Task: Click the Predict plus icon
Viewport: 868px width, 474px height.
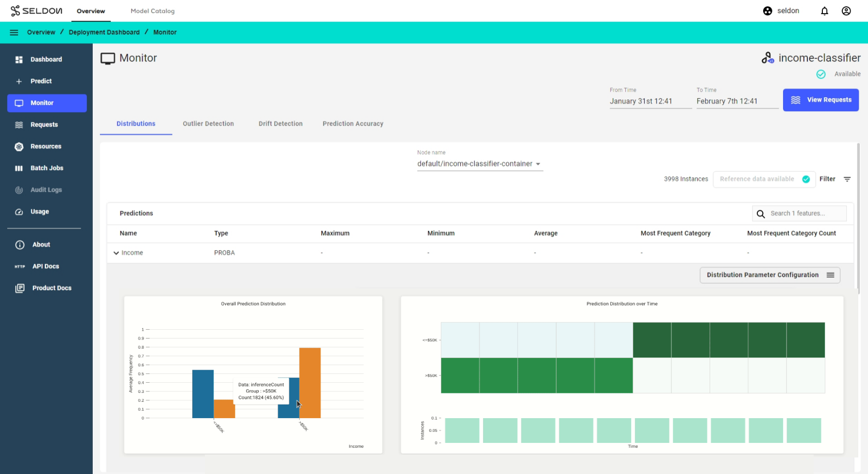Action: 19,82
